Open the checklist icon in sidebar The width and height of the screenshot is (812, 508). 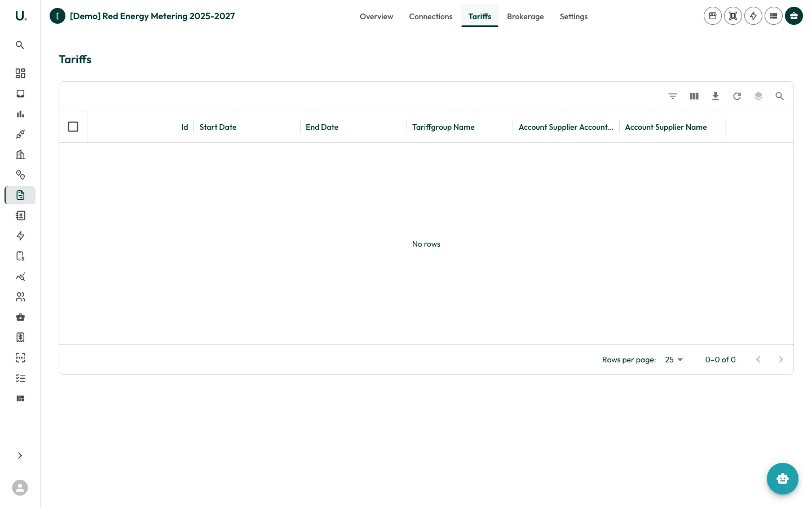20,378
